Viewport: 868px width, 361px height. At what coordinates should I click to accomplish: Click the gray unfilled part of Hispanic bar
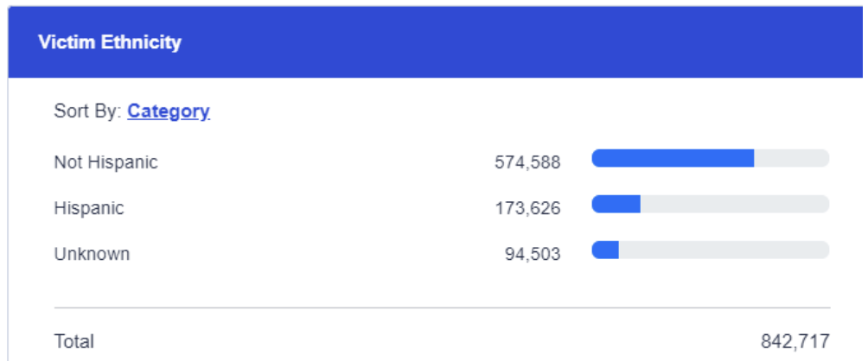coord(735,204)
